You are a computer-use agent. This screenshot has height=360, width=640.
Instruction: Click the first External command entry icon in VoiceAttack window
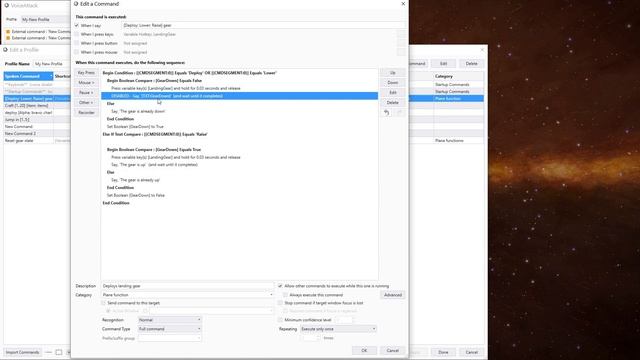(8, 31)
